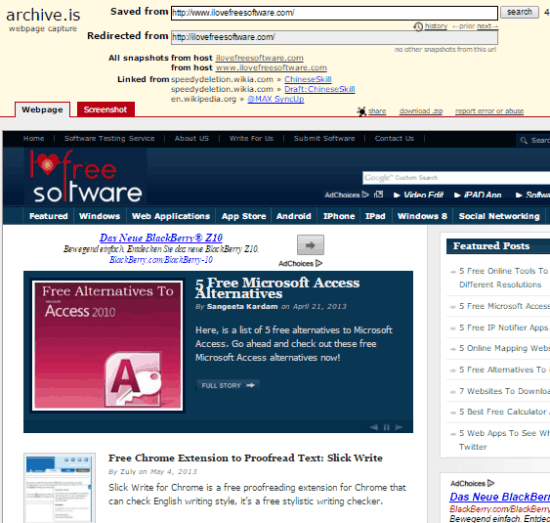Open the Windows 8 category menu
The image size is (550, 523).
pyautogui.click(x=422, y=216)
